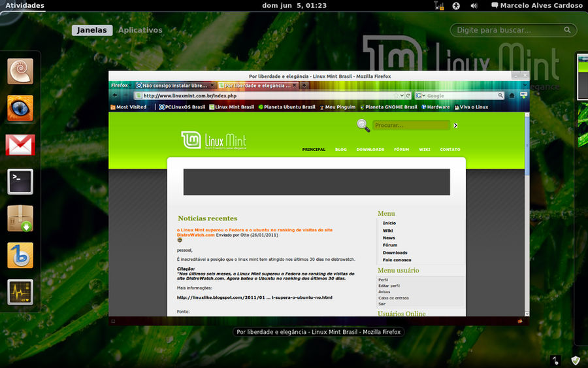Click Caixa de entrada in Menu usuário

(393, 298)
